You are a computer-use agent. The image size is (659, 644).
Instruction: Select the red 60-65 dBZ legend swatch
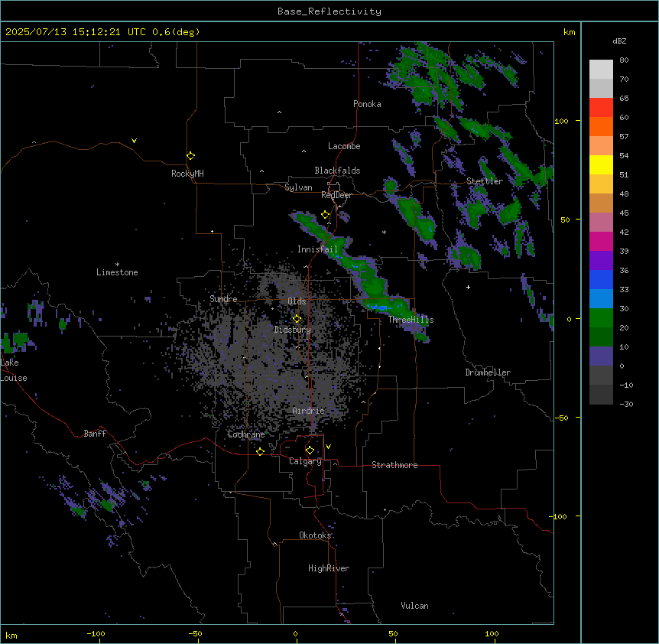tap(601, 108)
